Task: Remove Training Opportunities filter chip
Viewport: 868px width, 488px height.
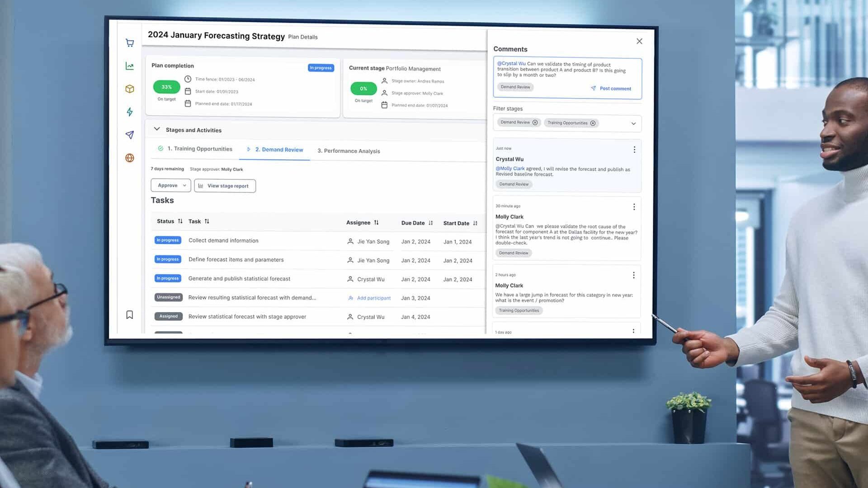Action: coord(593,123)
